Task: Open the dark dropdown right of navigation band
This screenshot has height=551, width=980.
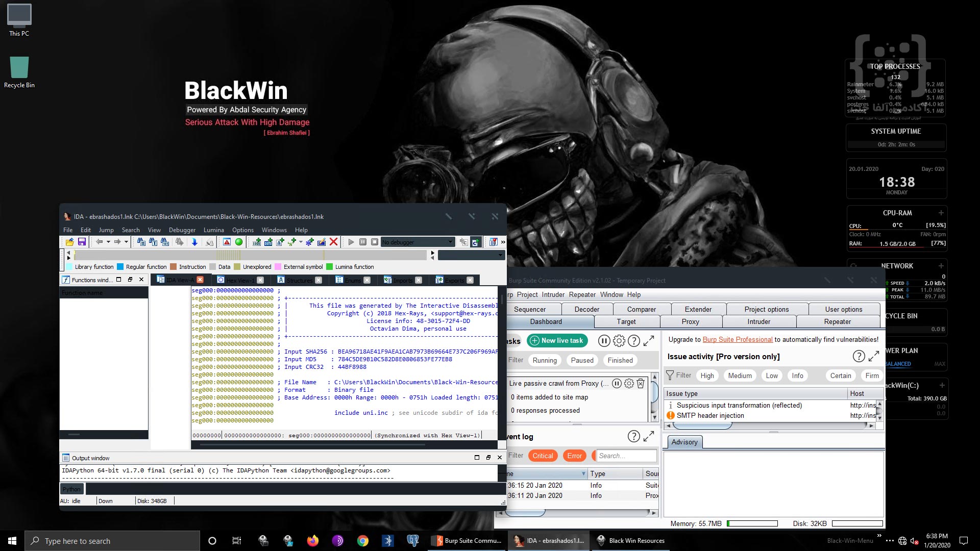Action: click(471, 255)
